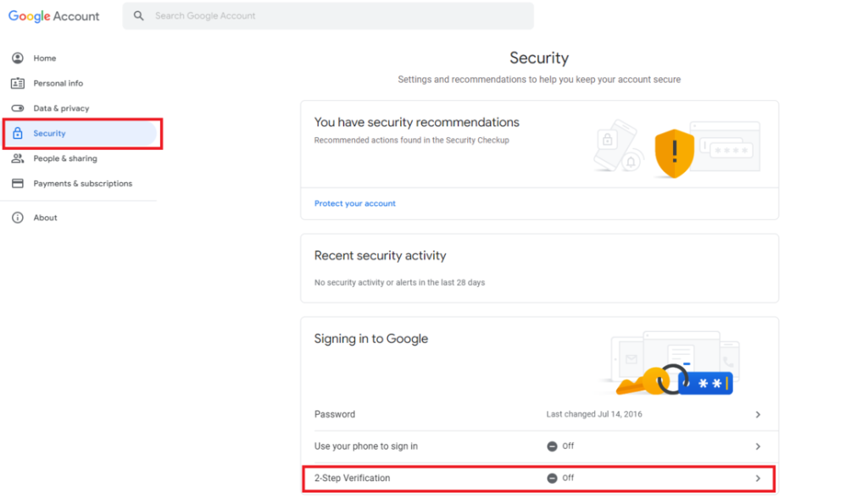Switch to the Security section
The height and width of the screenshot is (504, 868).
[49, 133]
